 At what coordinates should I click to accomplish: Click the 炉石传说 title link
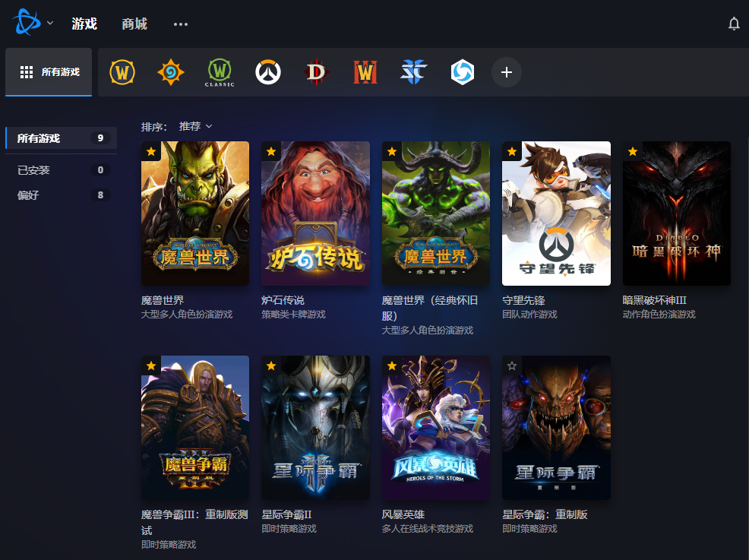283,300
